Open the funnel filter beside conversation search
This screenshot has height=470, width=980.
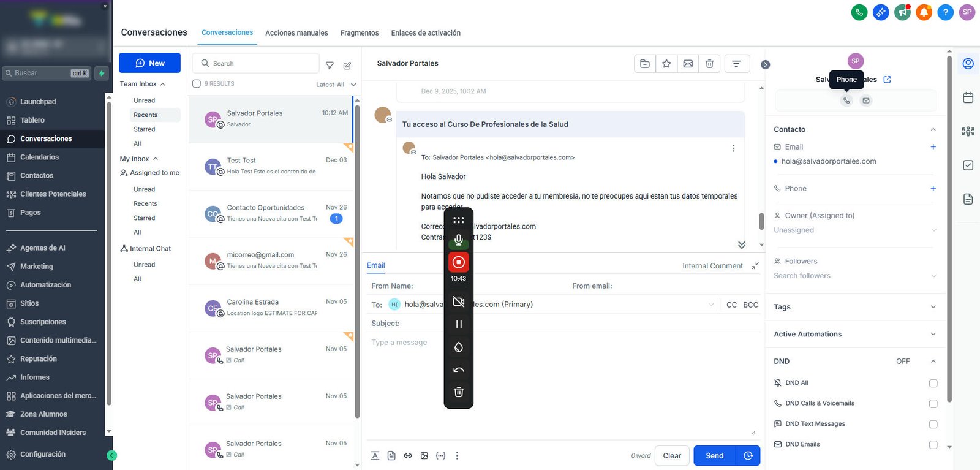tap(330, 66)
